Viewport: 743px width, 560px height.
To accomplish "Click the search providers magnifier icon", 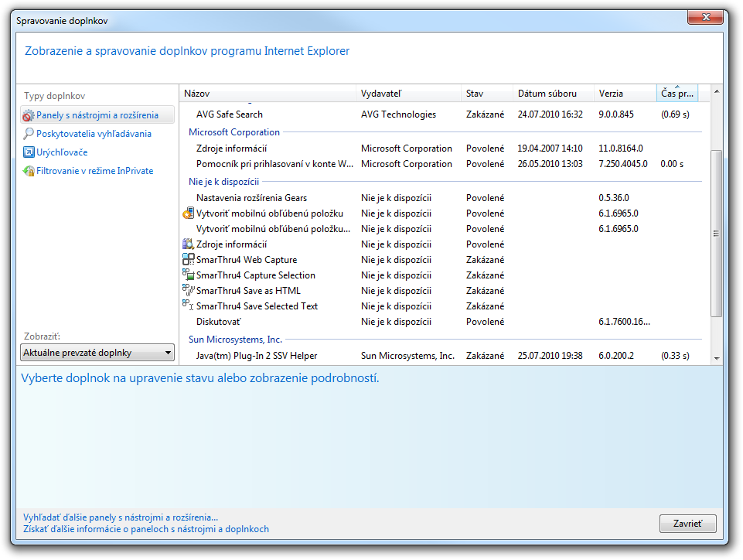I will (29, 134).
